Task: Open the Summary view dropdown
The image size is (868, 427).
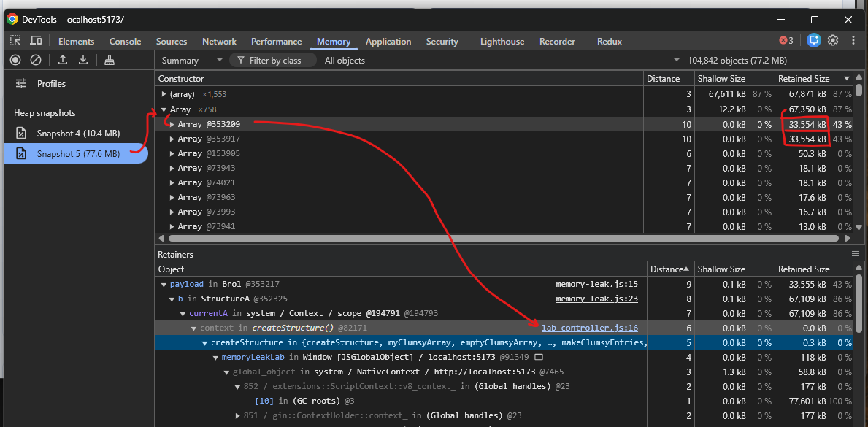Action: click(191, 61)
